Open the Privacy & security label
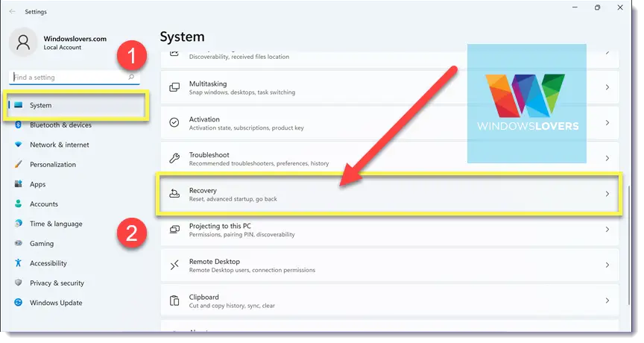The height and width of the screenshot is (343, 644). (x=57, y=283)
